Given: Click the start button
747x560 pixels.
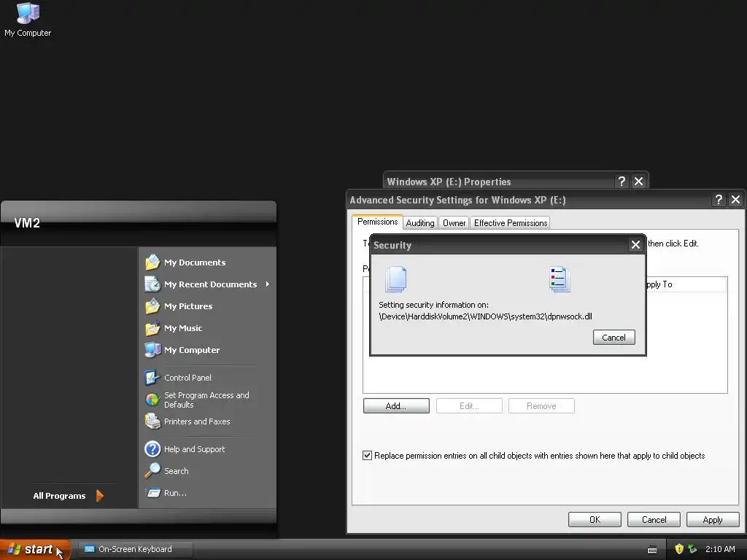Looking at the screenshot, I should [35, 549].
